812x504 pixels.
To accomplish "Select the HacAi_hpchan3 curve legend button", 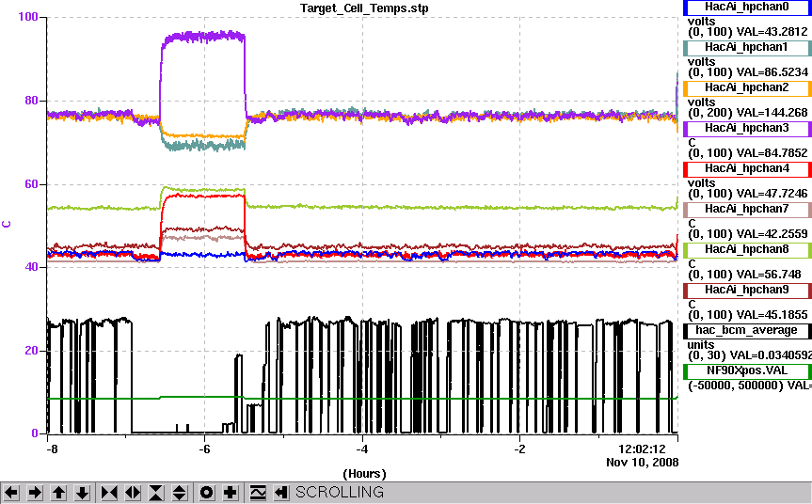I will 747,128.
